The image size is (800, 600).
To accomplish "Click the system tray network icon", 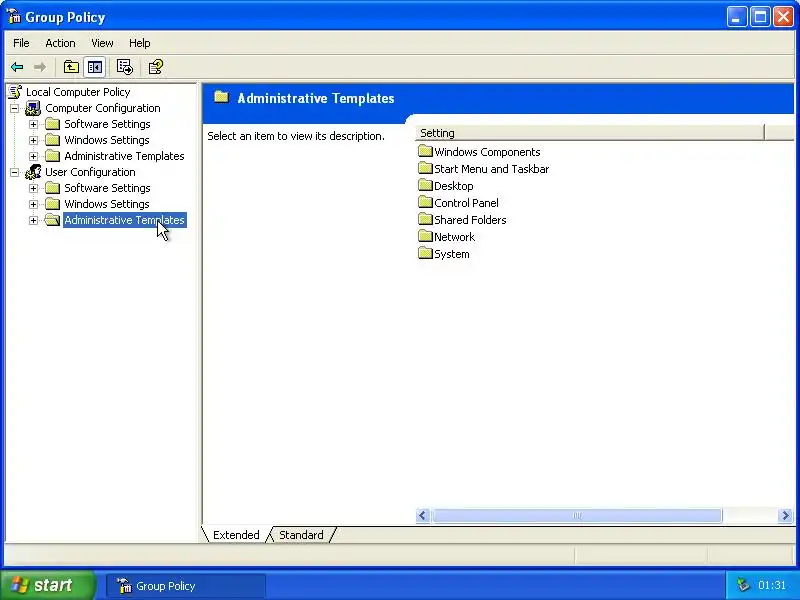I will [743, 585].
